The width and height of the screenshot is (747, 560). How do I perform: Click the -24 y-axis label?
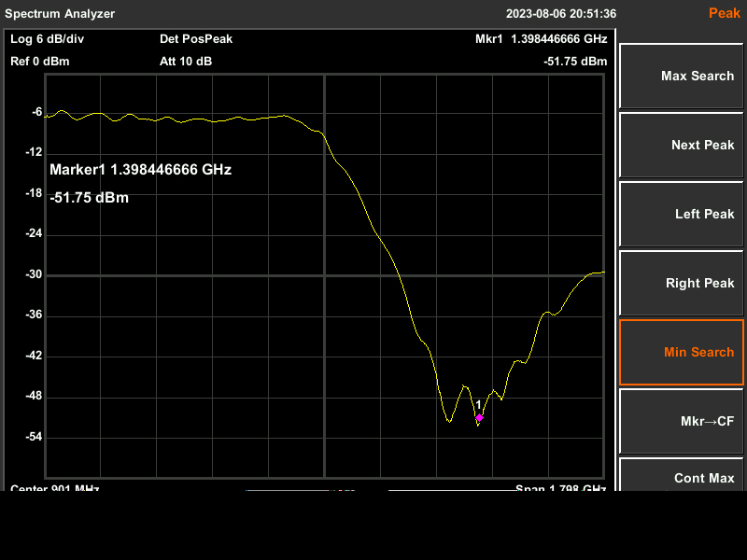[34, 233]
